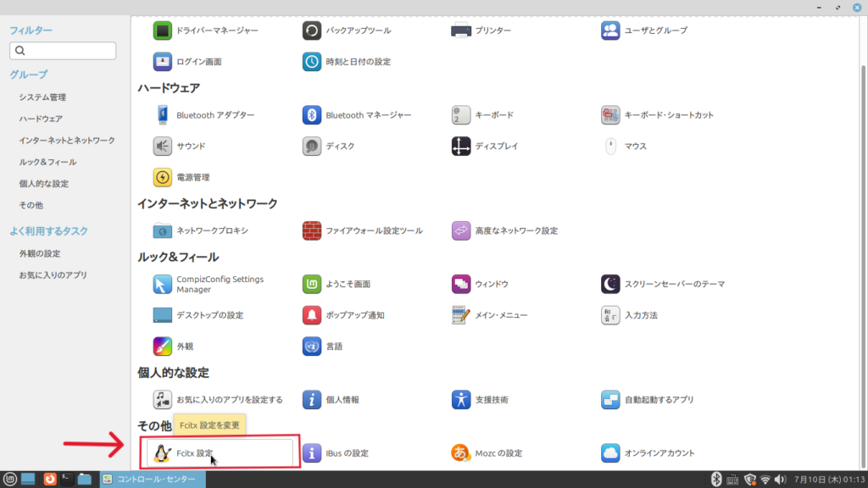Viewport: 868px width, 488px height.
Task: Open ドライバーマネージャー icon
Action: coord(162,30)
